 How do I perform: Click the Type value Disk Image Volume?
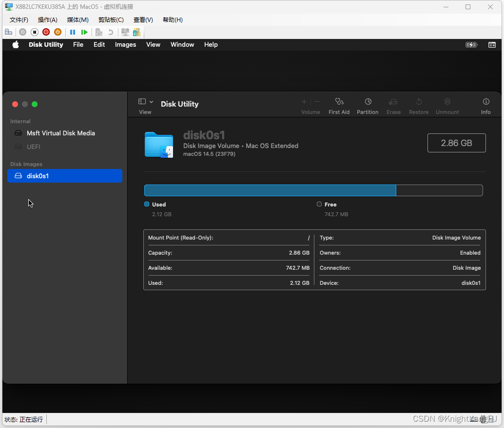456,238
